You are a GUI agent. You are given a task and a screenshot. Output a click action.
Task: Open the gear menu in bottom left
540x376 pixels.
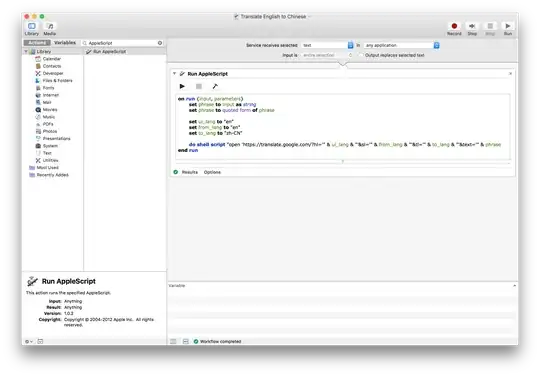(x=29, y=342)
